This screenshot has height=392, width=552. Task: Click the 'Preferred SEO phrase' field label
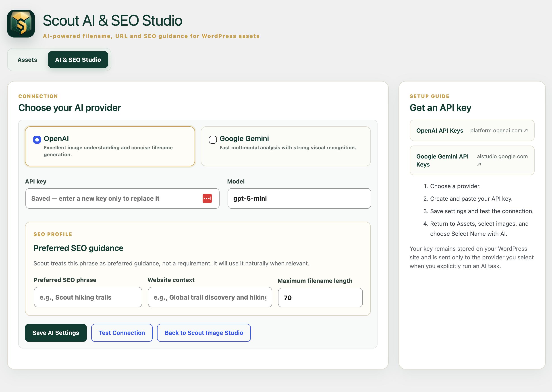[65, 280]
